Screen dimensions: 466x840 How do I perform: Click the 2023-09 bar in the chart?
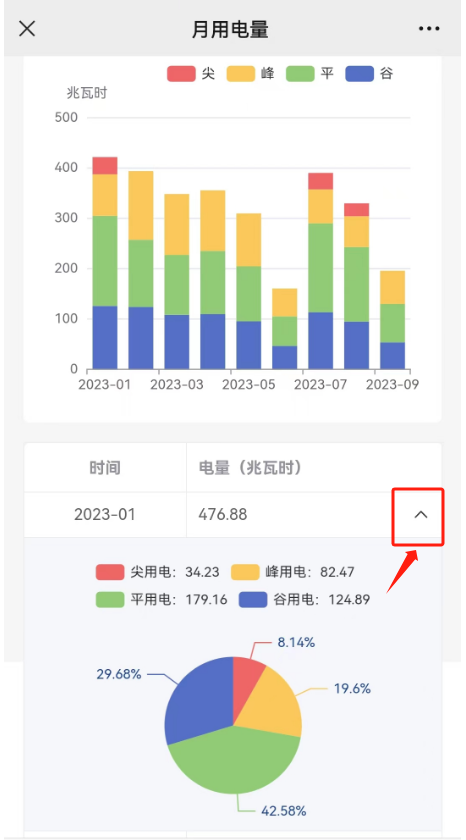(392, 320)
